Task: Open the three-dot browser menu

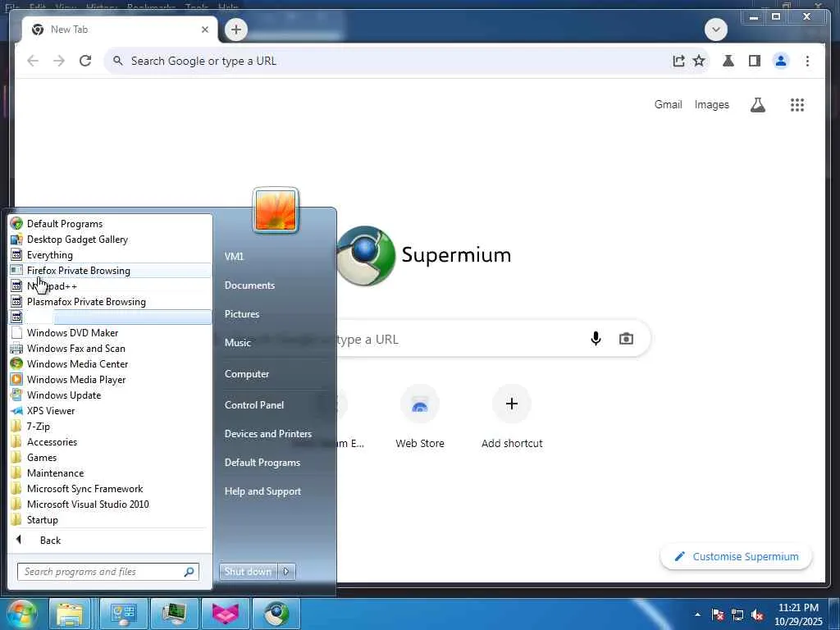Action: (x=807, y=61)
